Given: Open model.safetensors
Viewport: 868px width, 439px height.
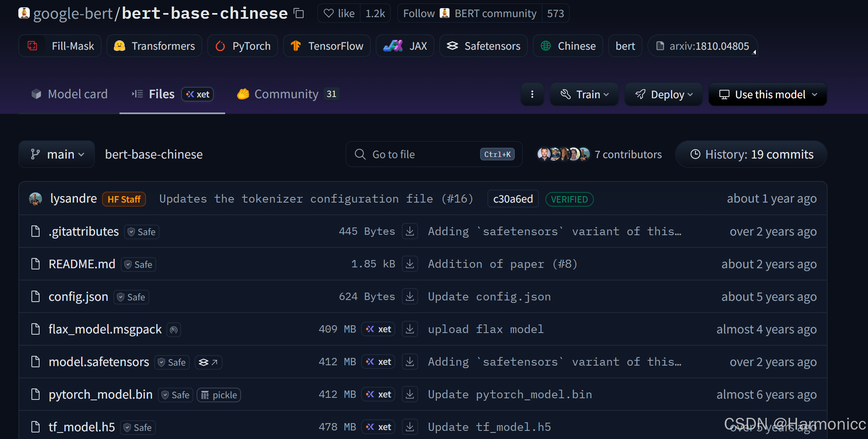Looking at the screenshot, I should tap(99, 362).
